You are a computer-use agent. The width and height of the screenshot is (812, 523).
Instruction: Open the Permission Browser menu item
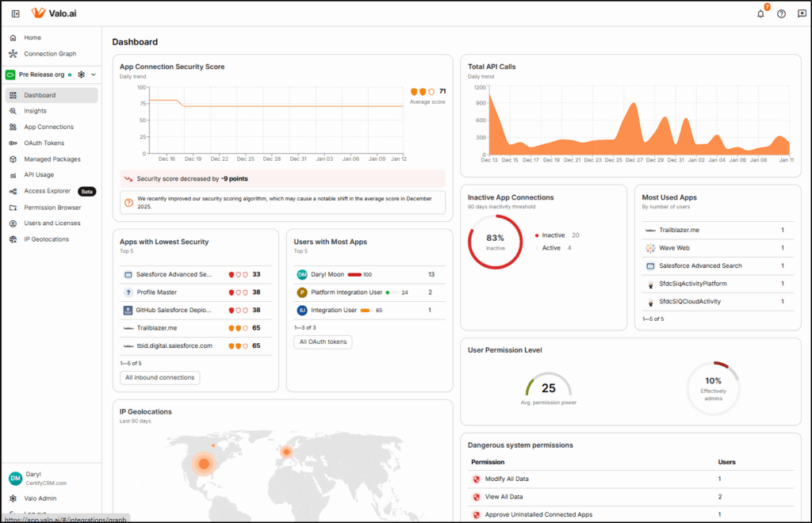pos(52,208)
